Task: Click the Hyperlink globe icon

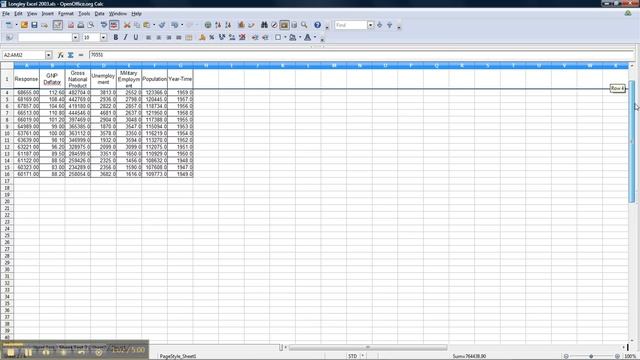Action: click(x=208, y=25)
